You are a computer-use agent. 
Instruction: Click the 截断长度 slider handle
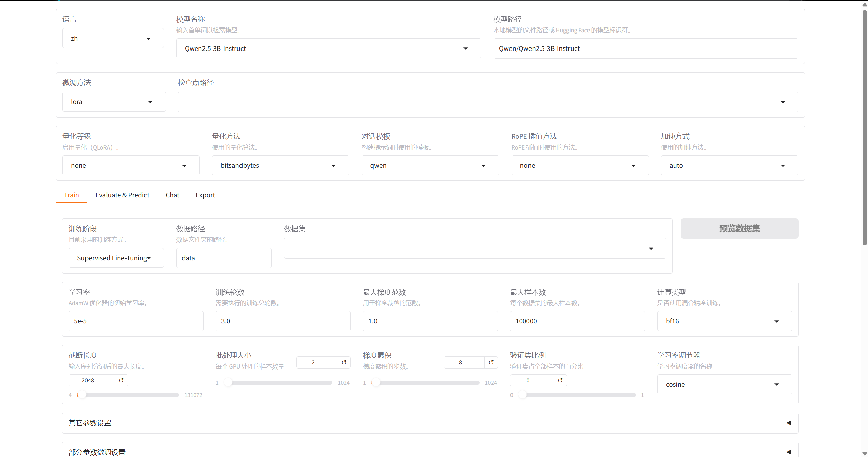[81, 395]
